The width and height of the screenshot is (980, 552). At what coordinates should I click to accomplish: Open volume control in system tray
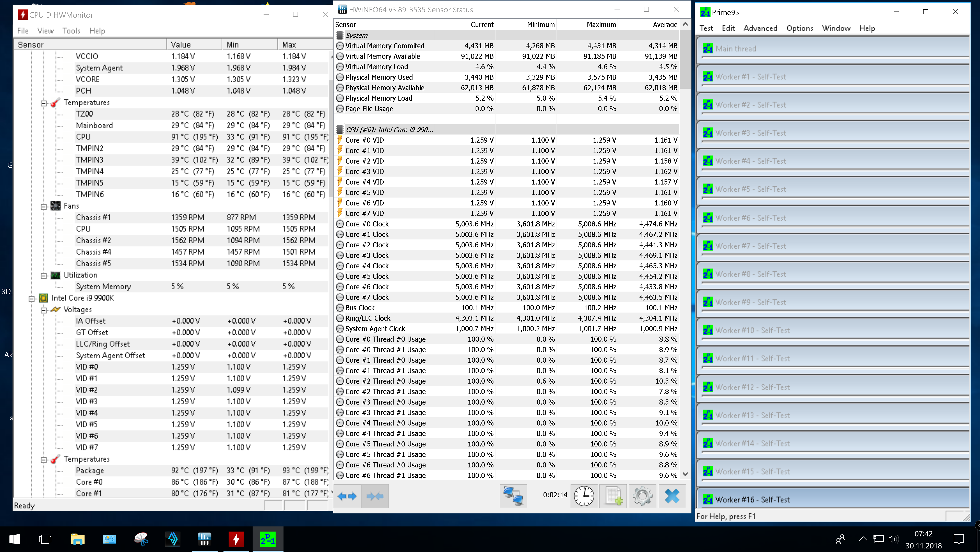pyautogui.click(x=893, y=539)
